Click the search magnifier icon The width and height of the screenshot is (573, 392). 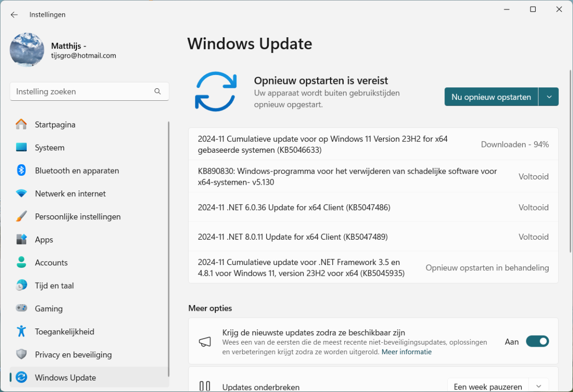click(158, 91)
